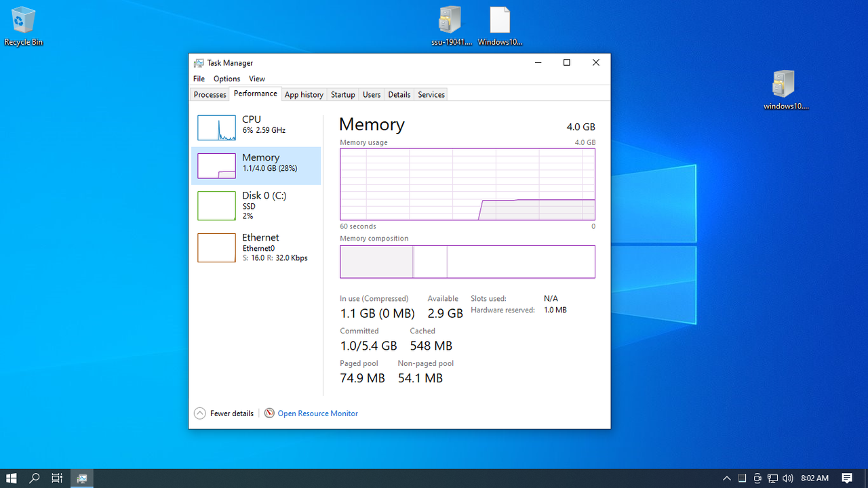Switch to the App history tab
Viewport: 868px width, 488px height.
click(304, 95)
